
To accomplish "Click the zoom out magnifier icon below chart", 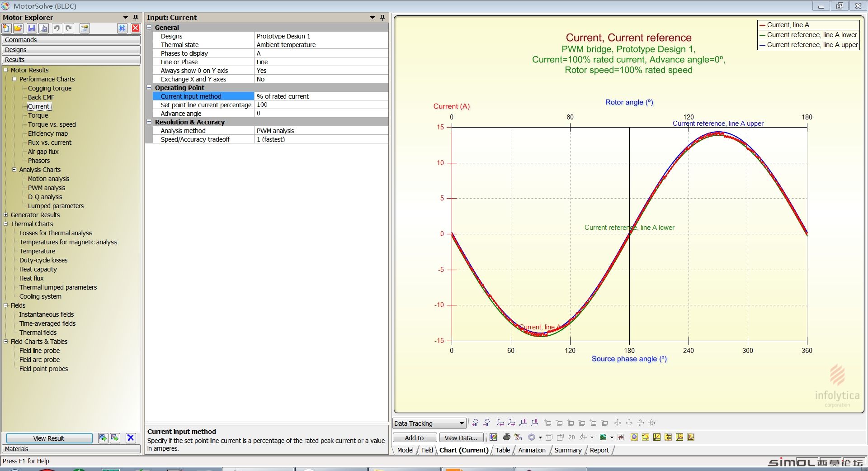I will click(487, 423).
